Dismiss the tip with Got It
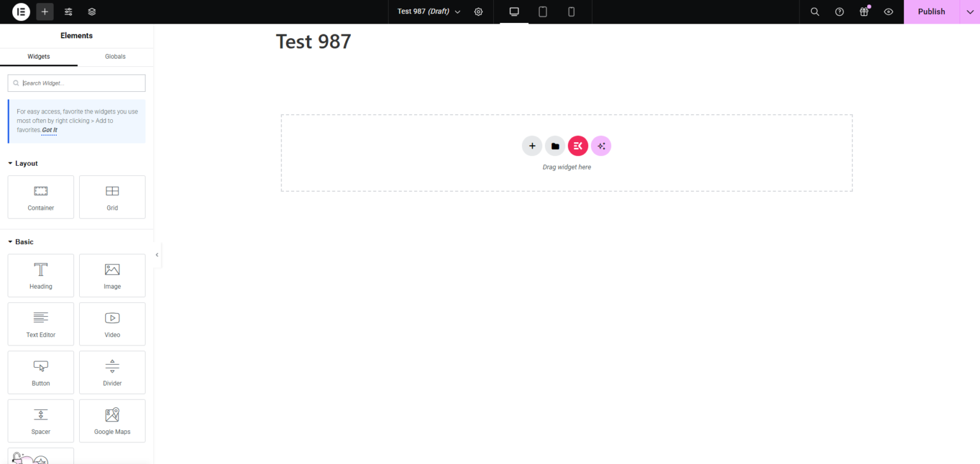This screenshot has height=464, width=980. coord(50,130)
